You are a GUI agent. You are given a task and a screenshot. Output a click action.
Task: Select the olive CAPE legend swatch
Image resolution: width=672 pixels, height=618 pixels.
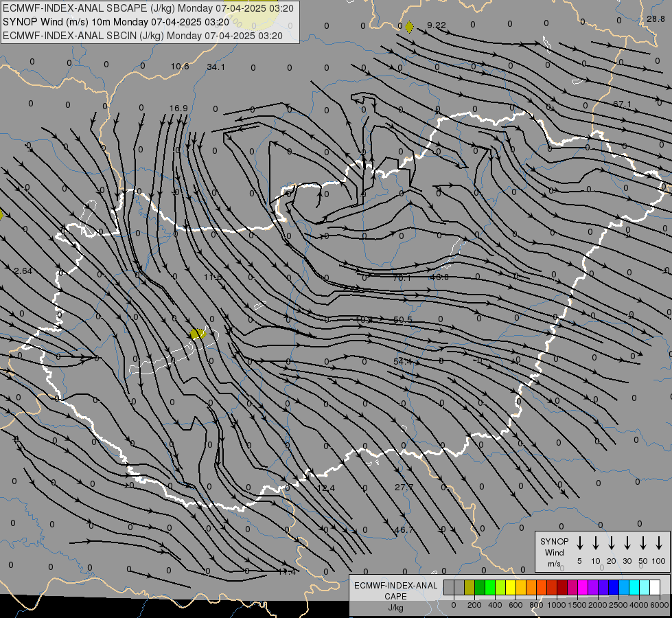click(x=470, y=588)
